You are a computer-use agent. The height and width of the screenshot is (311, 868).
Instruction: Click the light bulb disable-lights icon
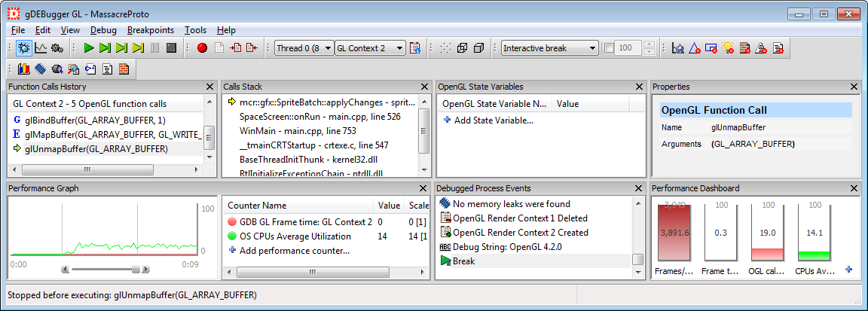point(727,48)
